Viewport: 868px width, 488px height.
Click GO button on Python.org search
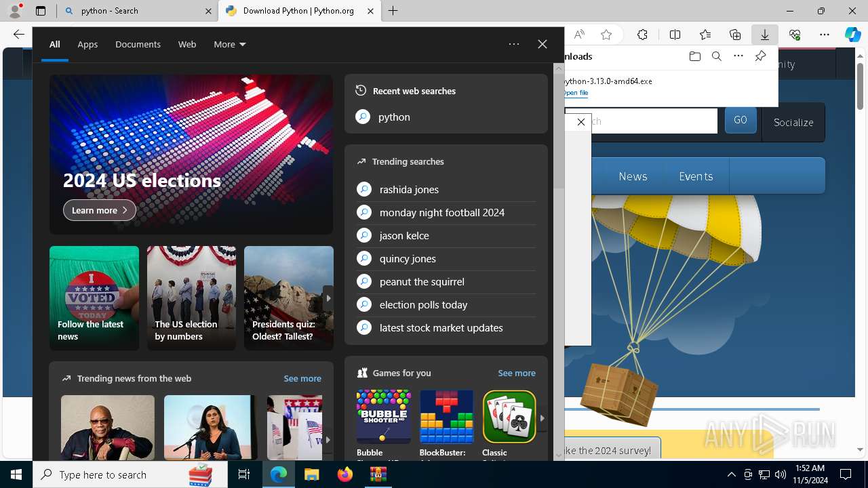pos(741,120)
